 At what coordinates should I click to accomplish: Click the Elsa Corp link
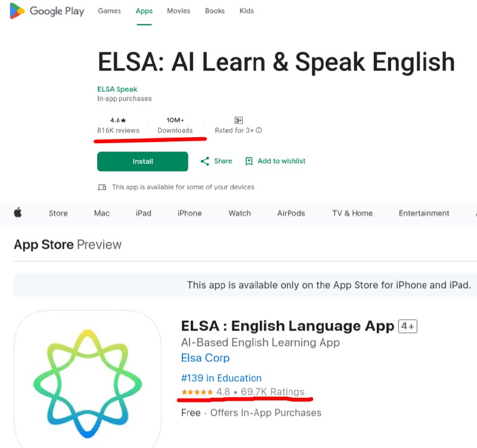click(x=205, y=358)
